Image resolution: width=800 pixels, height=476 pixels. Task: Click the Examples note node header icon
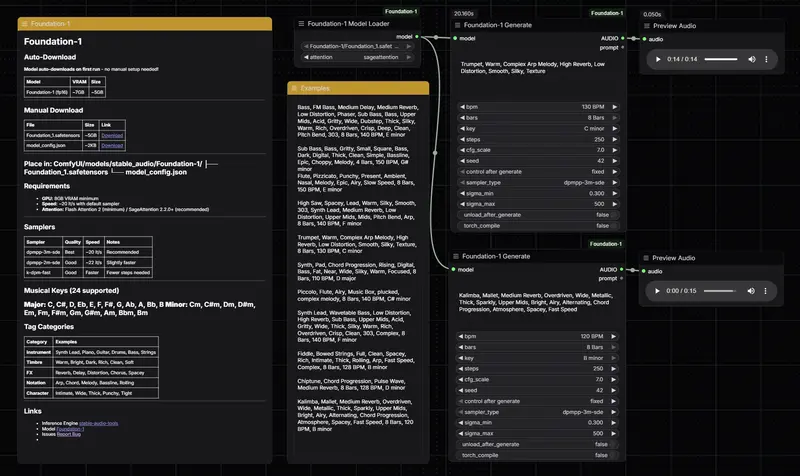coord(295,88)
